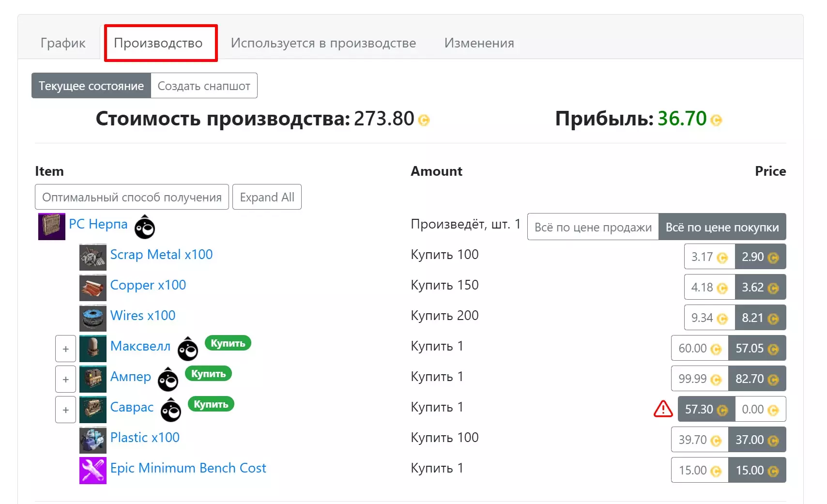
Task: Click the Plastic item icon
Action: point(93,440)
